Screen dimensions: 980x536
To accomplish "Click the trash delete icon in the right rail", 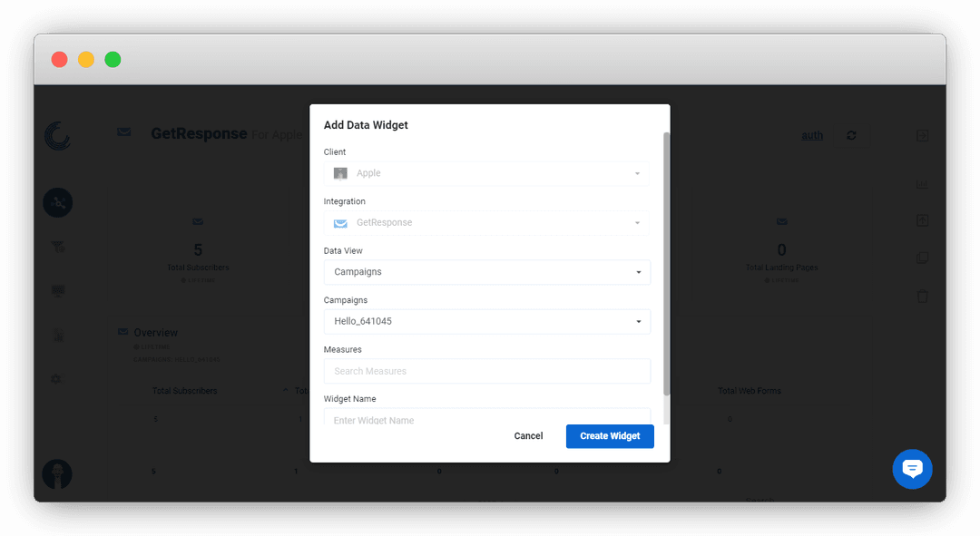I will 922,296.
